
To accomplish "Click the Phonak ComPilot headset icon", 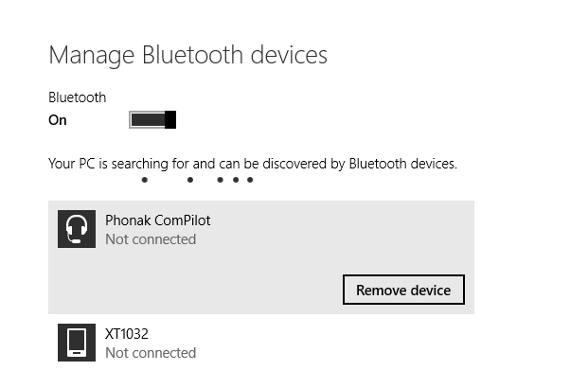I will click(x=77, y=229).
